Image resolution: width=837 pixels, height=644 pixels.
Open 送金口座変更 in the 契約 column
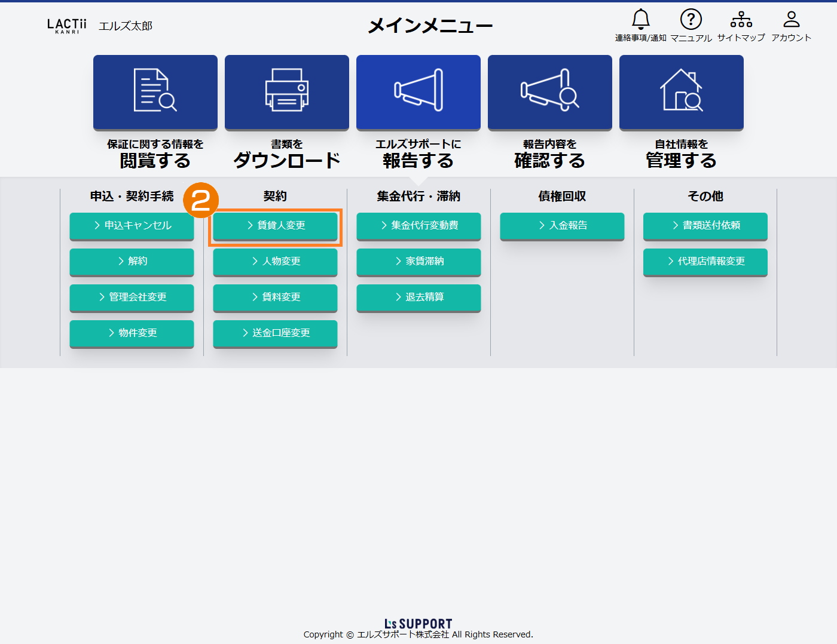tap(275, 333)
